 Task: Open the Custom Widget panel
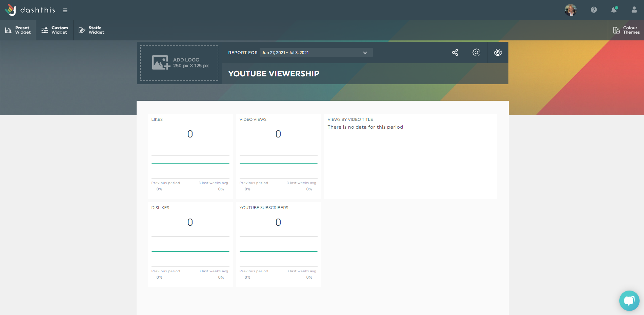[x=55, y=30]
